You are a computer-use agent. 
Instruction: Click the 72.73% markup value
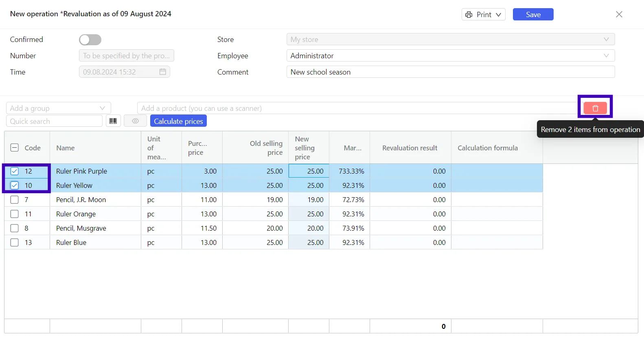(353, 200)
